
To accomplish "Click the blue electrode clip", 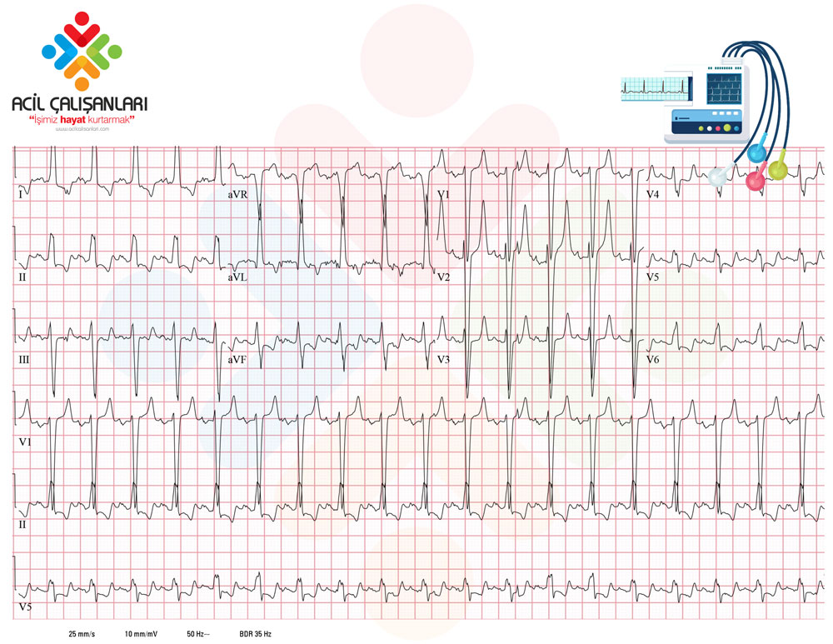I will pos(756,152).
